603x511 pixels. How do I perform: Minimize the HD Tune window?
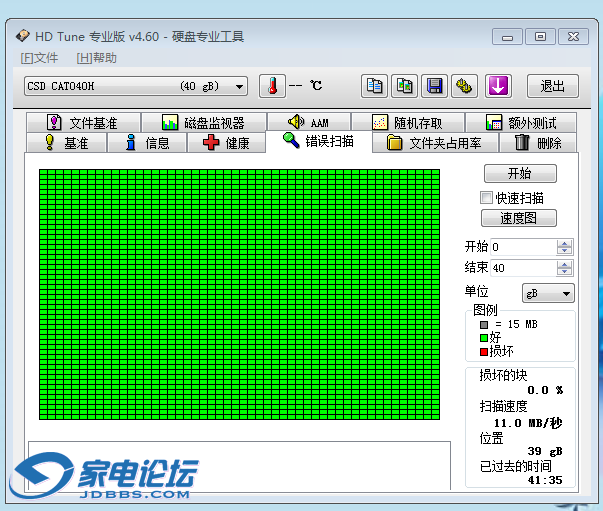(507, 37)
